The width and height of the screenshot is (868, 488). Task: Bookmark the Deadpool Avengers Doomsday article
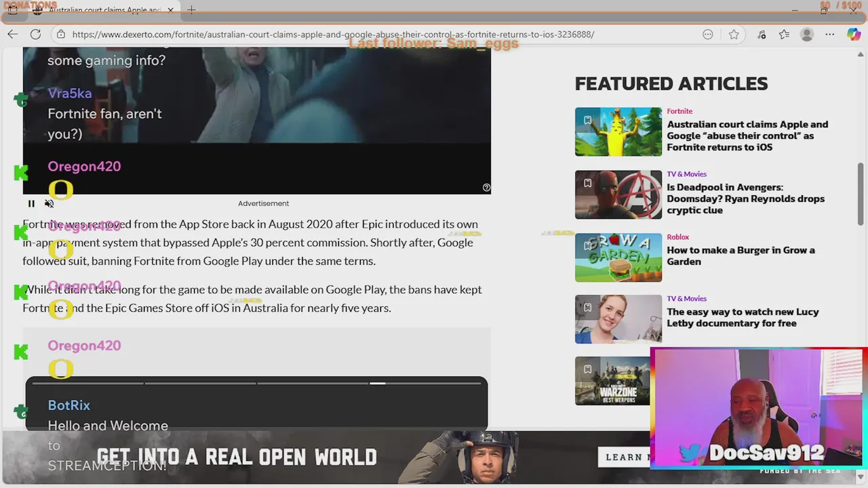pyautogui.click(x=587, y=183)
